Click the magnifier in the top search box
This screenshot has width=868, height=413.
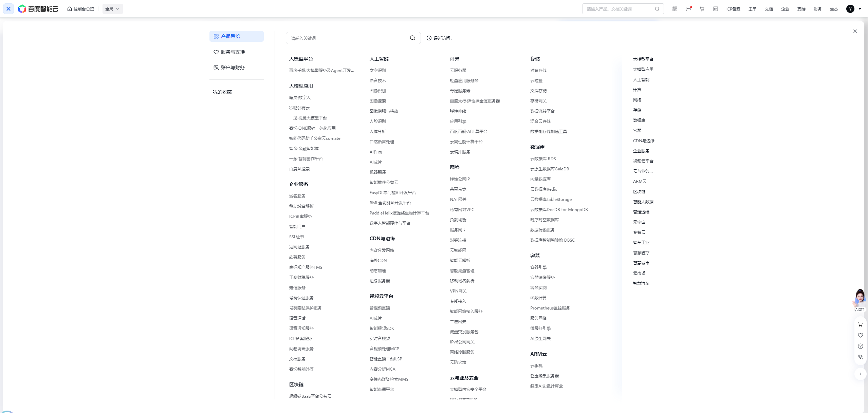pos(657,9)
